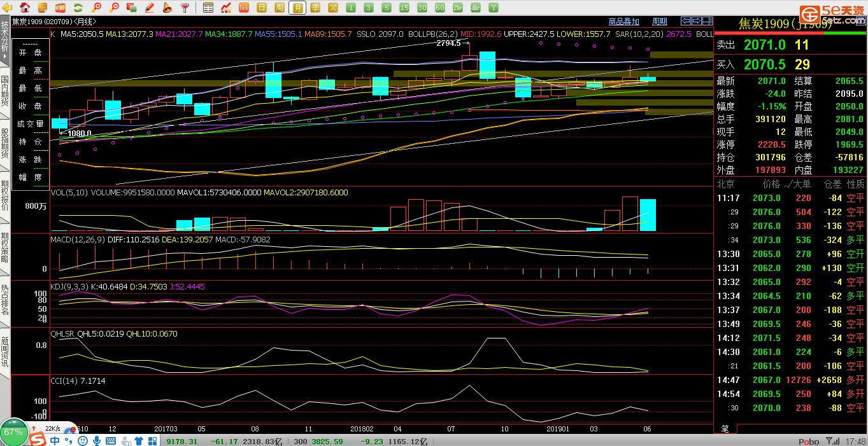Switch to daily 日 period
This screenshot has height=446, width=868.
[262, 8]
